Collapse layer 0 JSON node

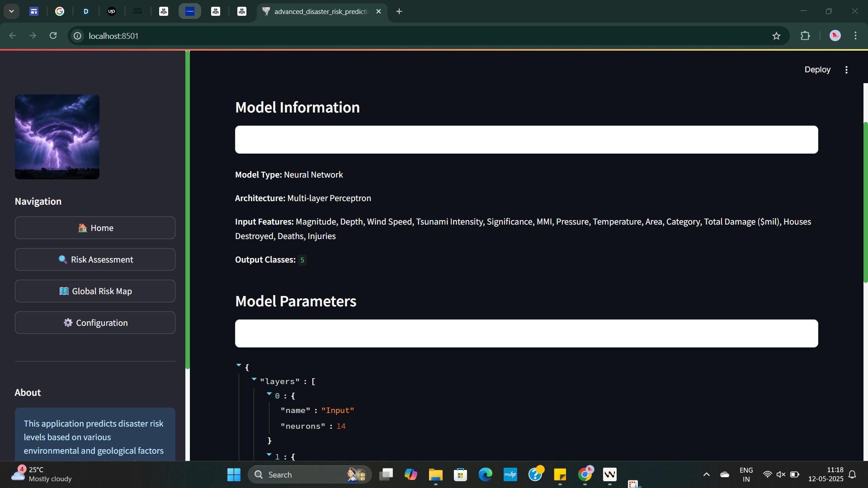point(269,394)
